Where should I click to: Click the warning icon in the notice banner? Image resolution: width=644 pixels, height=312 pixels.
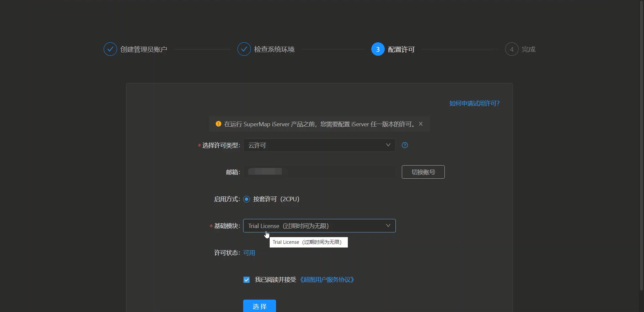click(x=218, y=124)
